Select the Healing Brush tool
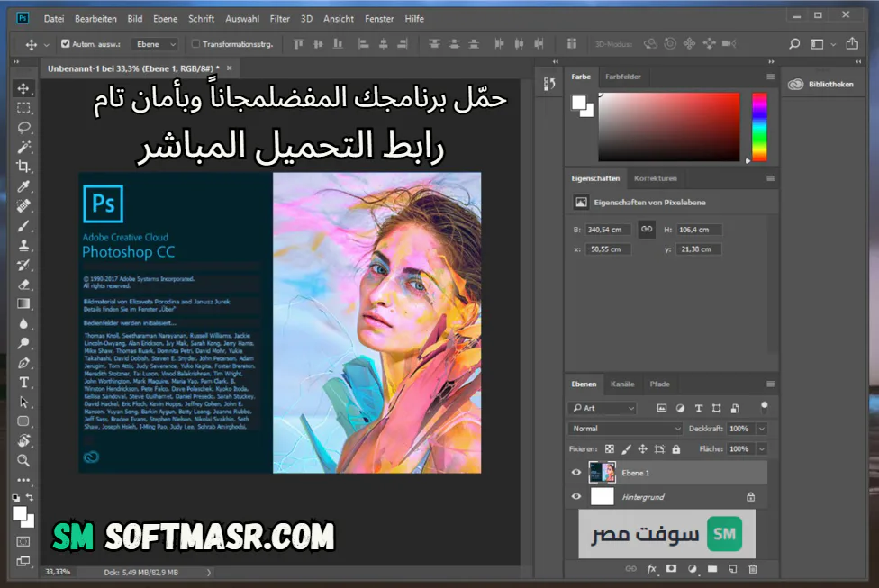The height and width of the screenshot is (588, 879). (x=23, y=205)
